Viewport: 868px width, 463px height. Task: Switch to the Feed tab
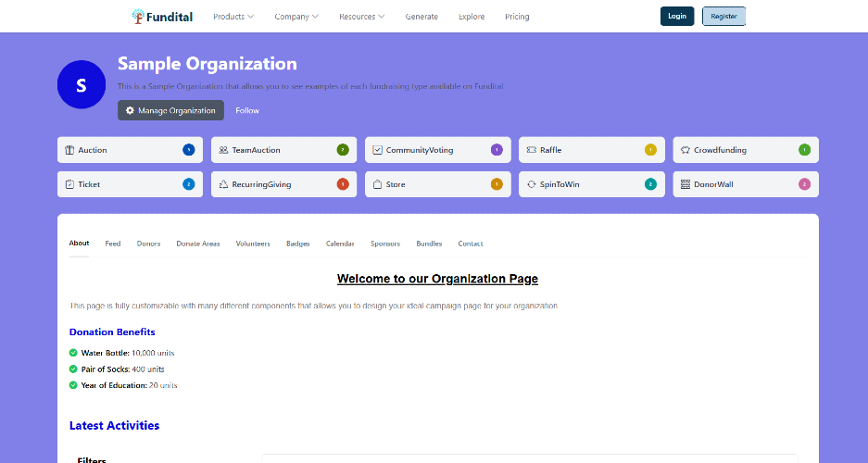coord(113,244)
